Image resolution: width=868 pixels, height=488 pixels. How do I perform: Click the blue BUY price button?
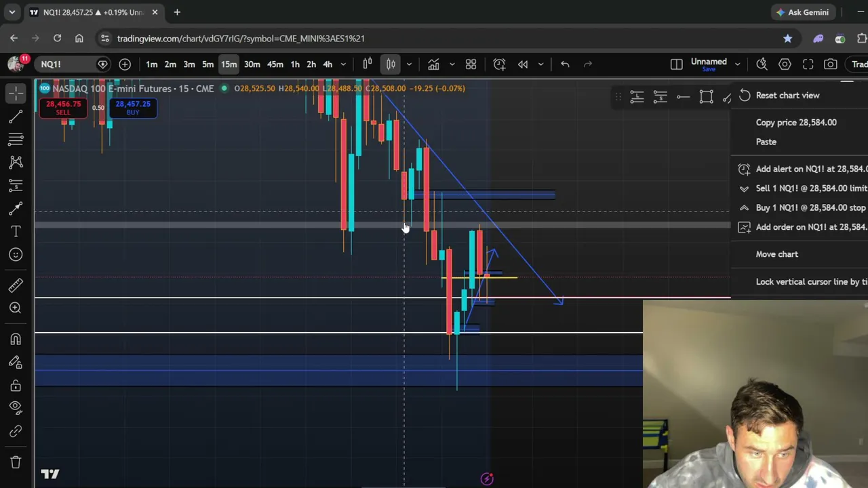click(x=133, y=107)
